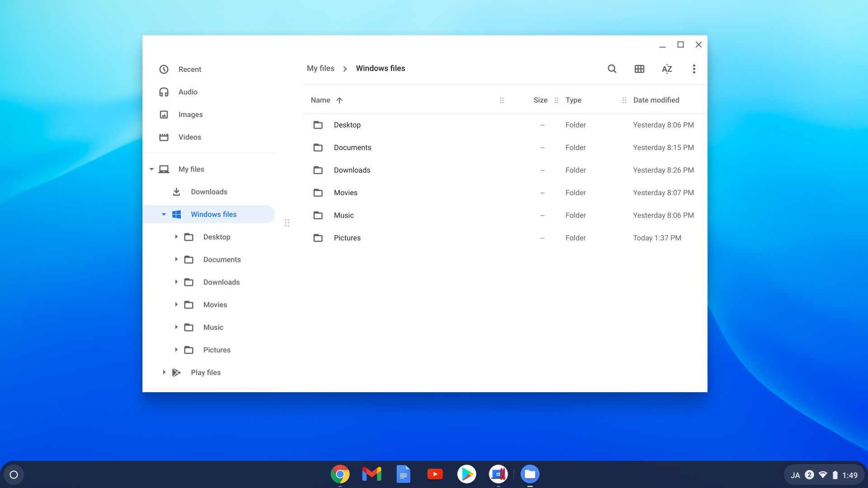The width and height of the screenshot is (868, 488).
Task: Expand the Pictures folder in sidebar
Action: 176,350
